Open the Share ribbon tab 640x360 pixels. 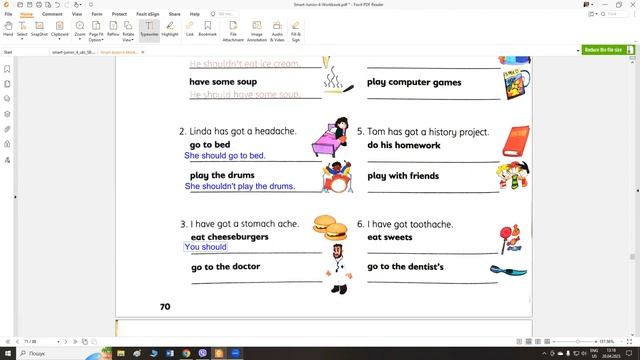point(174,14)
